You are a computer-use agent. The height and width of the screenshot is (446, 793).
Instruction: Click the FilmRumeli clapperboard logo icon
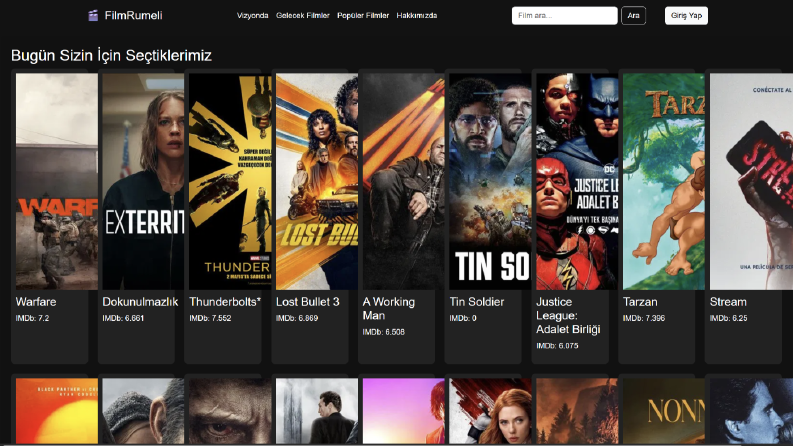click(93, 16)
